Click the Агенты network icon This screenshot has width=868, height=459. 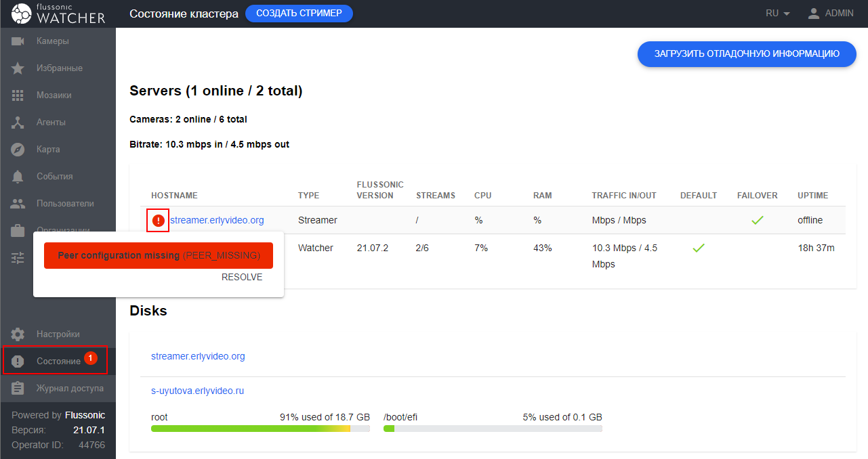[18, 123]
